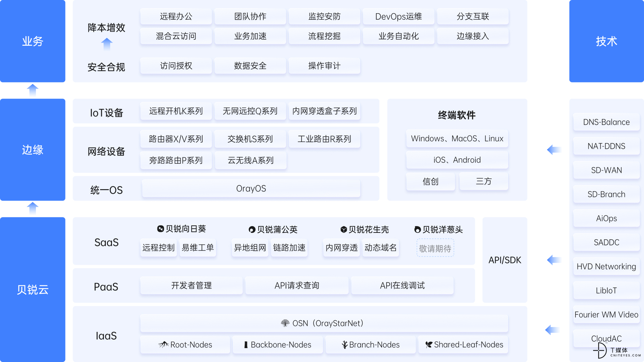Click the 易维工单 box
This screenshot has height=362, width=644.
pyautogui.click(x=198, y=248)
